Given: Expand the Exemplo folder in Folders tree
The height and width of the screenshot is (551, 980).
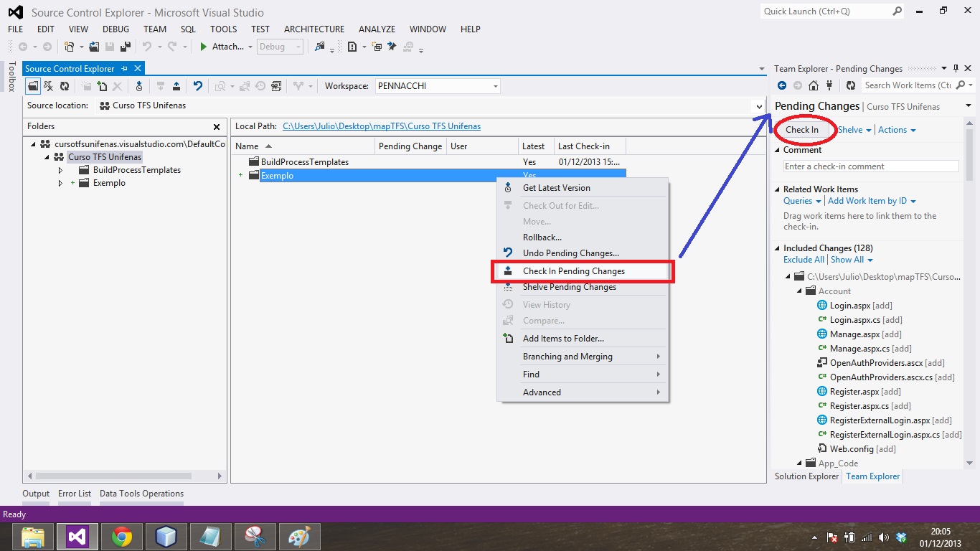Looking at the screenshot, I should click(61, 183).
